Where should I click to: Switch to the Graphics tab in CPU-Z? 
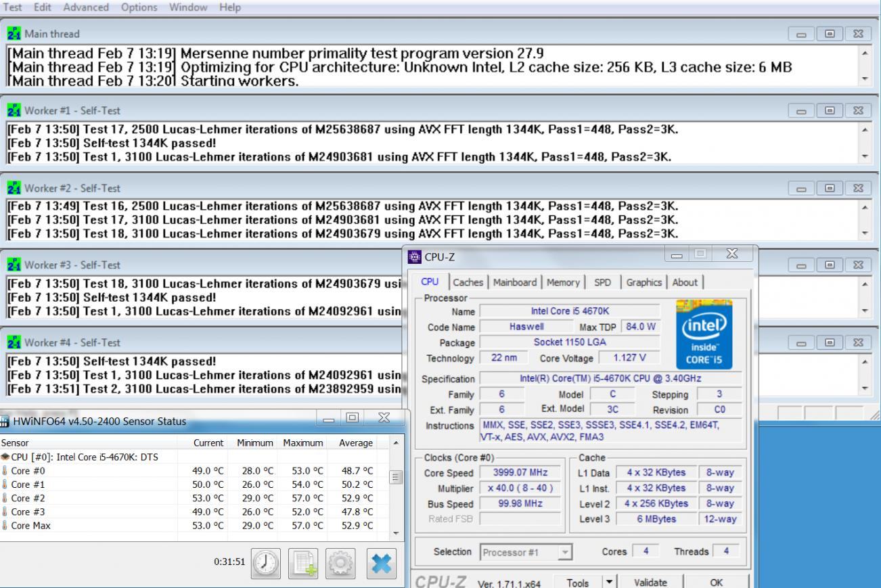(x=645, y=282)
